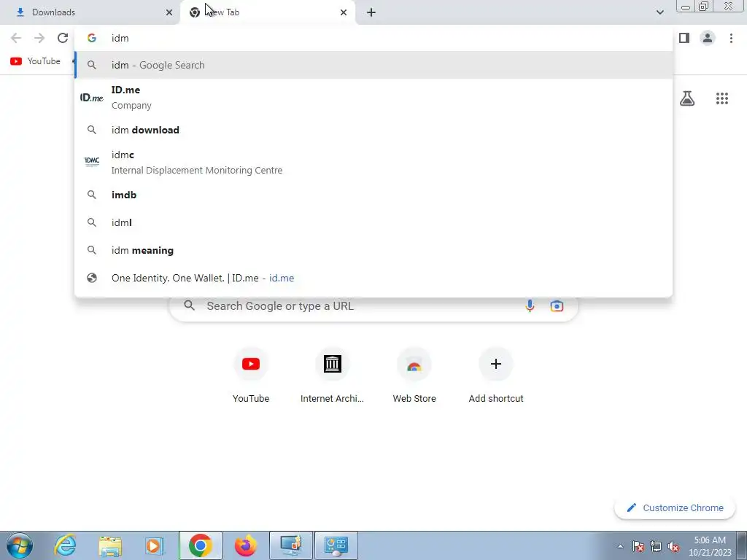Open the Windows Start menu
This screenshot has width=747, height=560.
click(x=19, y=545)
